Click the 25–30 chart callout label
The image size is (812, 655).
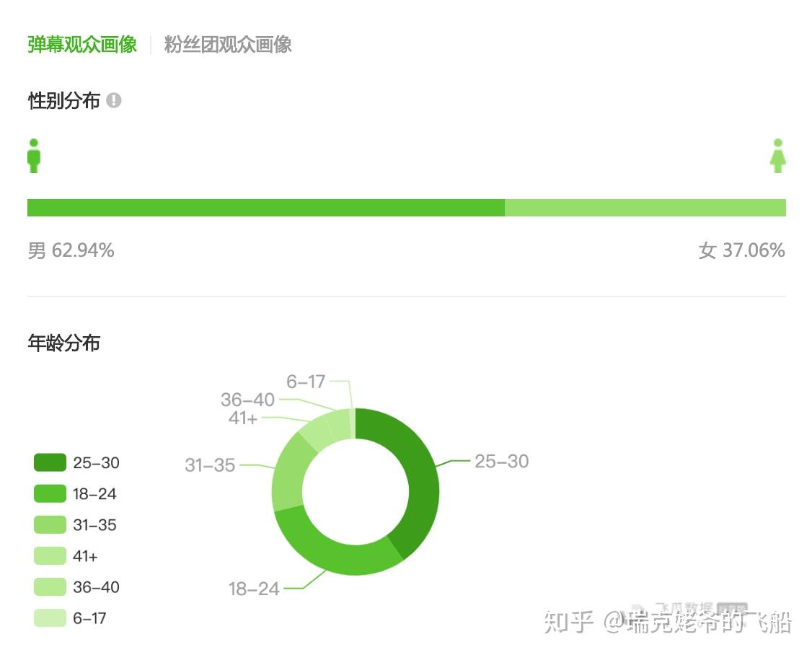tap(501, 461)
